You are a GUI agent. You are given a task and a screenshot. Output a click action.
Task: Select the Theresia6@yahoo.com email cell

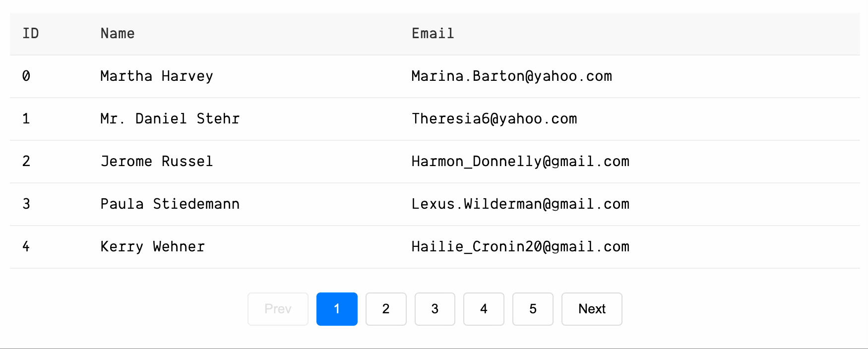494,119
